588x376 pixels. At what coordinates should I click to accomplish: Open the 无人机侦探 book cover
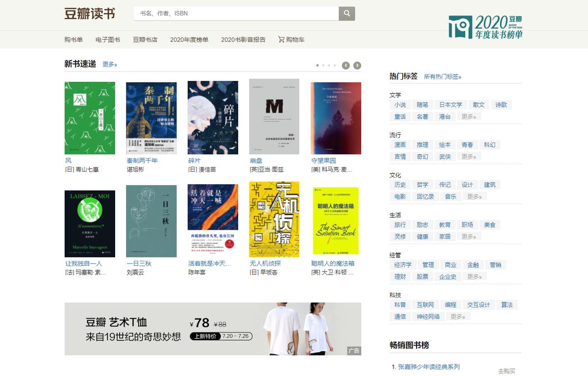(274, 220)
